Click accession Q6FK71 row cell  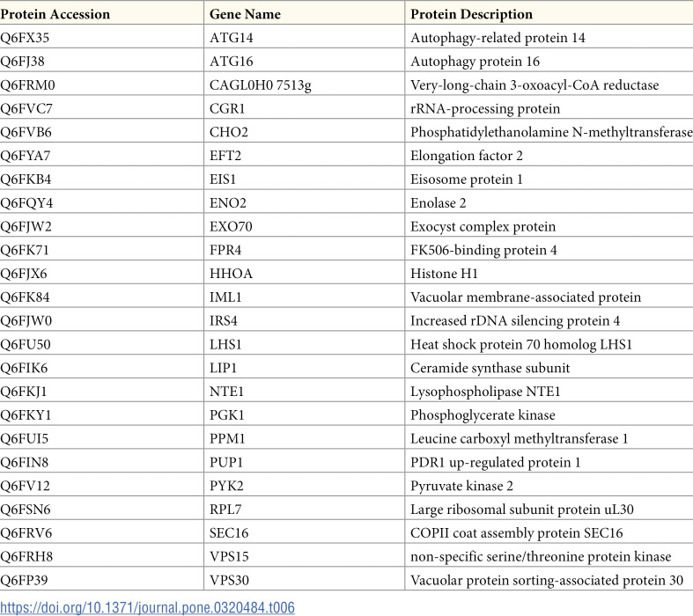(x=25, y=250)
